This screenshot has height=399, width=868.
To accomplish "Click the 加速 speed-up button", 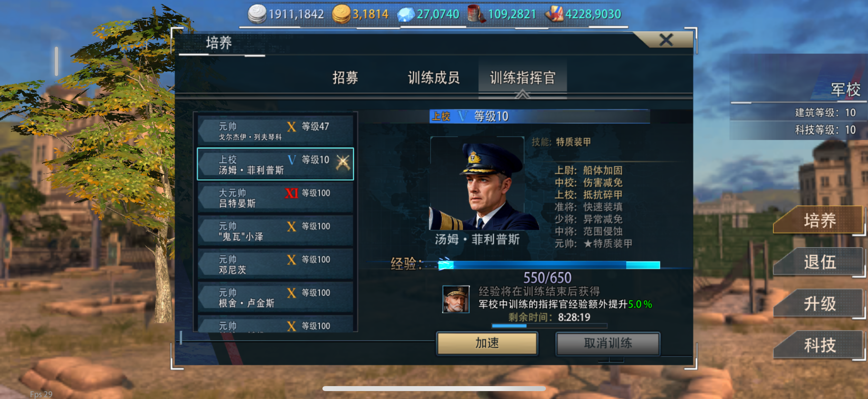I will coord(487,343).
